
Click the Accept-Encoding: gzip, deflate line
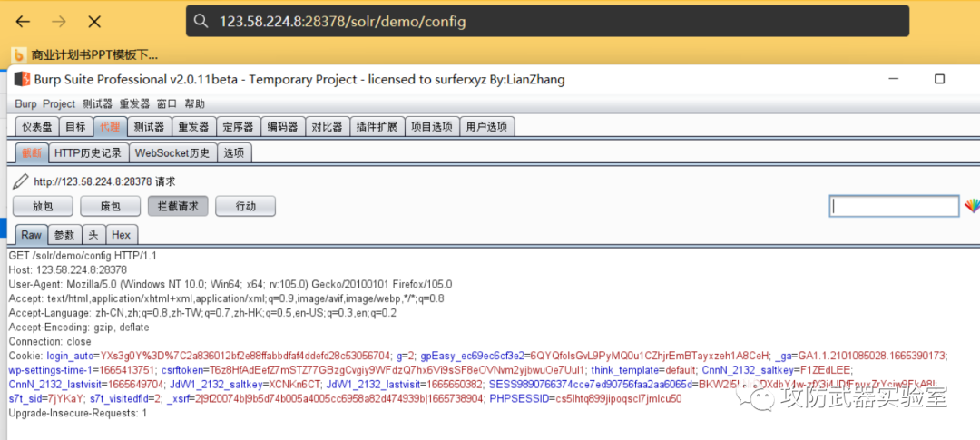(x=79, y=328)
